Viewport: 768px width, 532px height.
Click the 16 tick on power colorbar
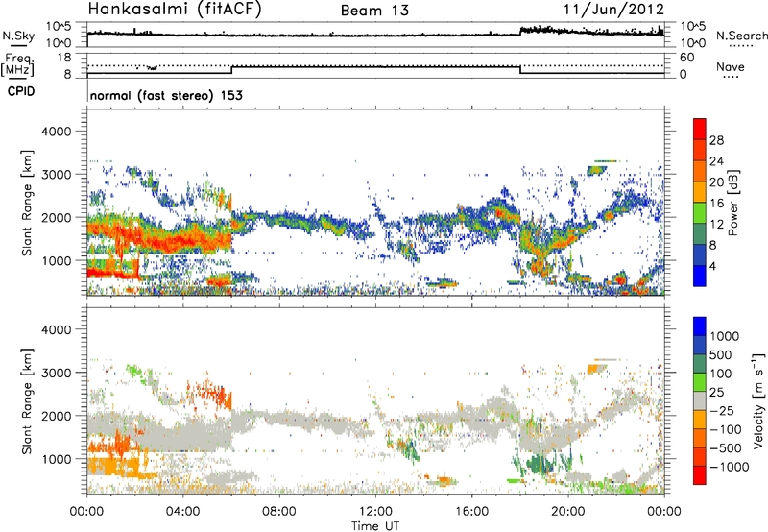tap(716, 204)
